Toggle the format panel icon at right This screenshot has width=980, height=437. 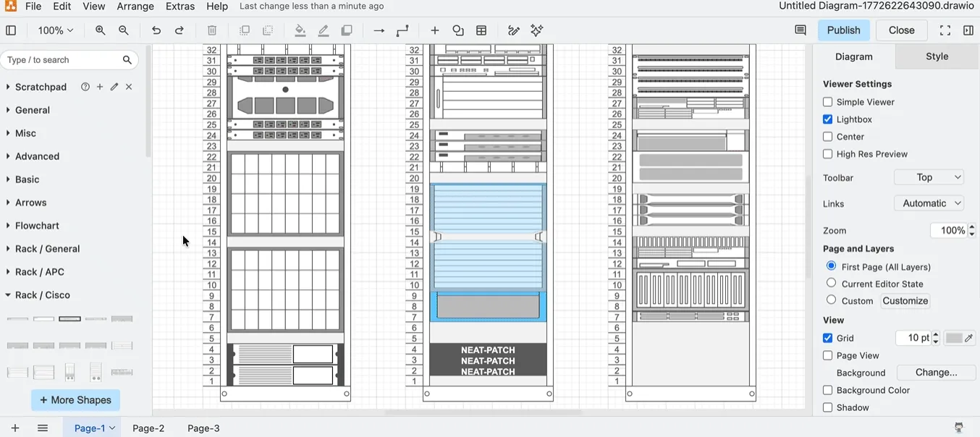coord(968,30)
